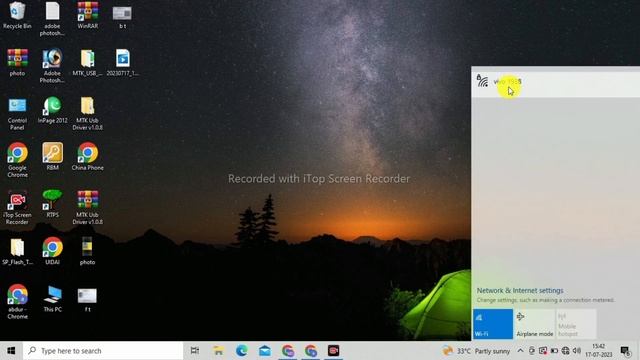Open the 33°C Partly sunny weather widget
640x360 pixels.
click(476, 351)
